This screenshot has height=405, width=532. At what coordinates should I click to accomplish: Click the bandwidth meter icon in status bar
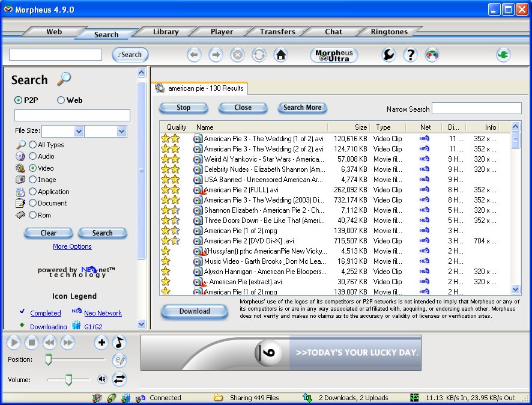tap(414, 398)
